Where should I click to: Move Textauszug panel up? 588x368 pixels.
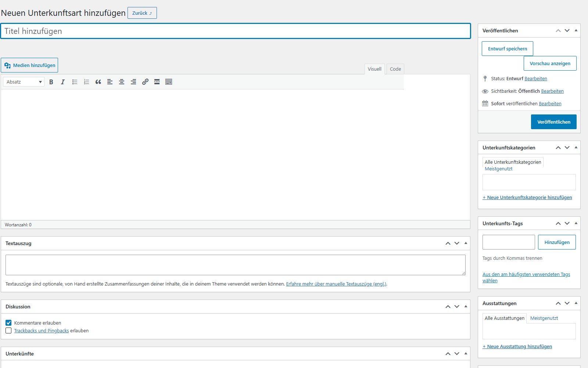pyautogui.click(x=448, y=243)
